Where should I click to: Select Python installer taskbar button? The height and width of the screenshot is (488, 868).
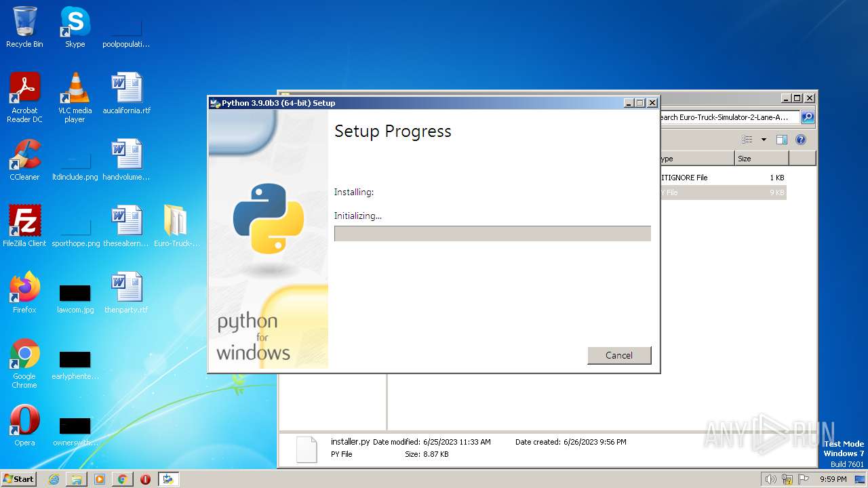click(168, 479)
